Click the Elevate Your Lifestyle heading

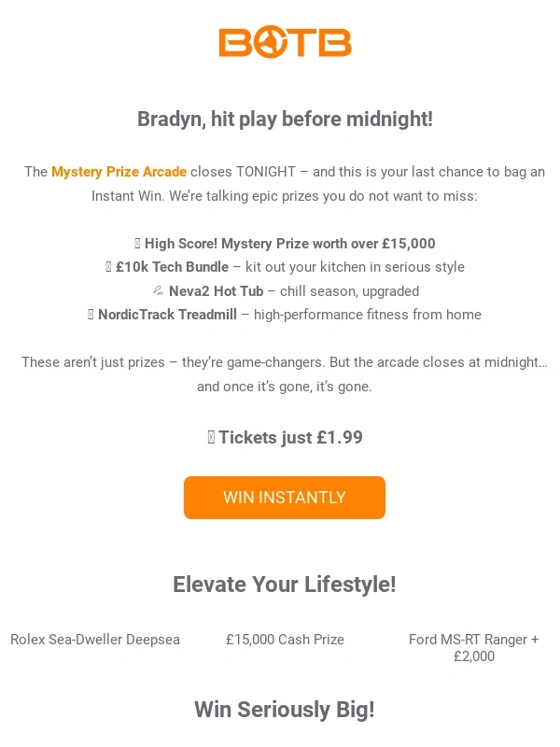[x=285, y=585]
